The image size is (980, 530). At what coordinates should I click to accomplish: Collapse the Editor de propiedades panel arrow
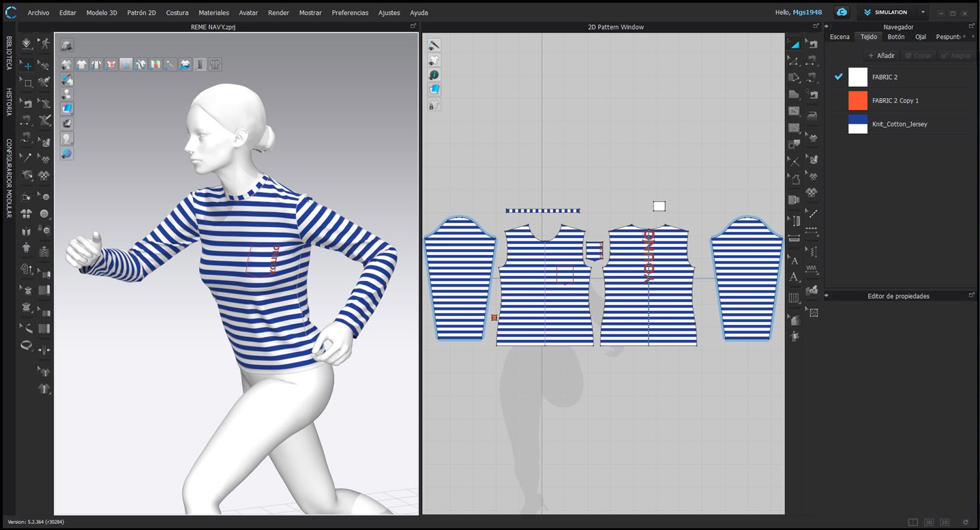(x=827, y=296)
